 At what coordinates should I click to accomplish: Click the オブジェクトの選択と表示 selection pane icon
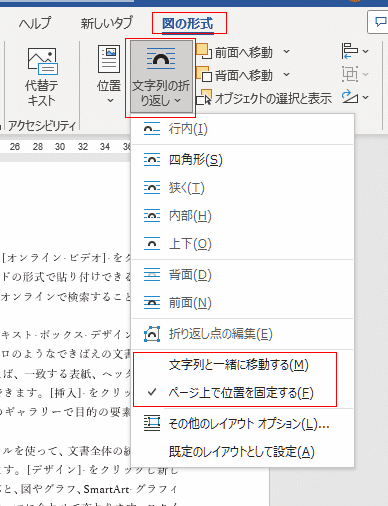pyautogui.click(x=204, y=97)
